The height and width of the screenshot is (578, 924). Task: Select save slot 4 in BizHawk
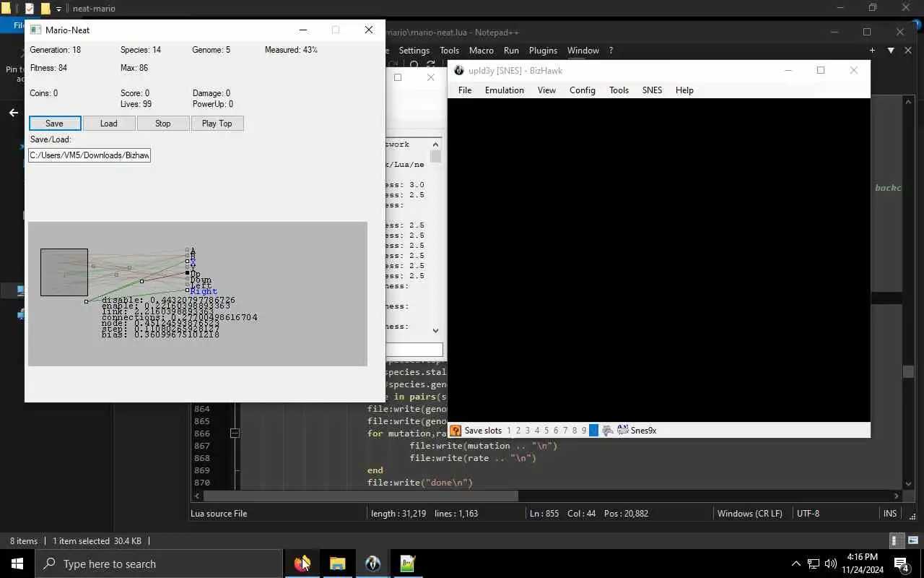click(x=537, y=431)
